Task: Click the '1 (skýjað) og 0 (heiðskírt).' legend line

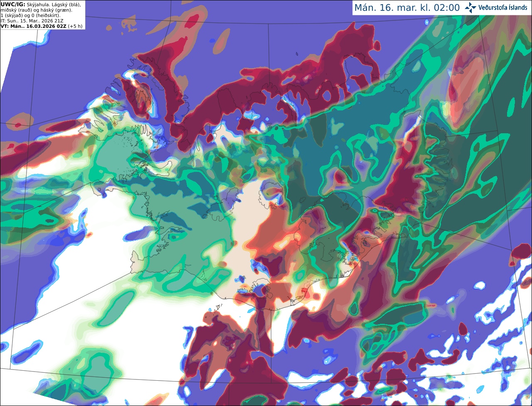Action: 31,15
